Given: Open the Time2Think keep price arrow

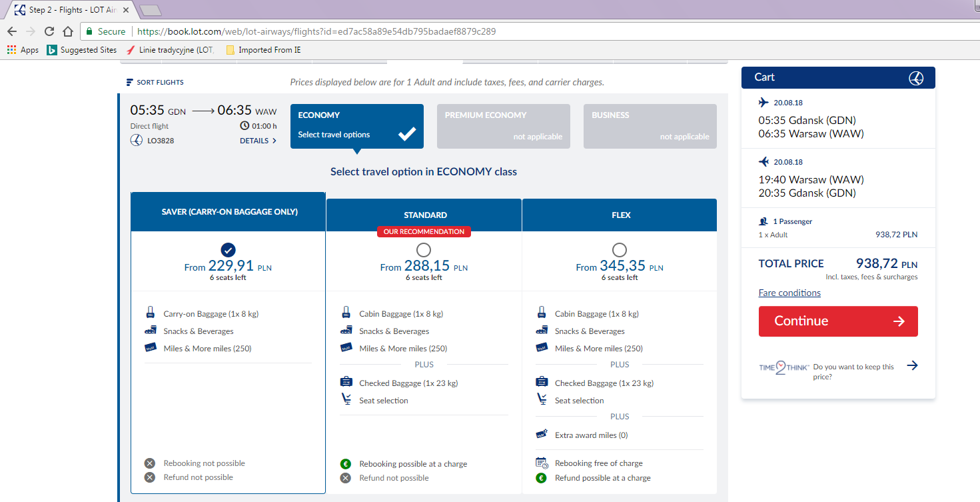Looking at the screenshot, I should (913, 365).
